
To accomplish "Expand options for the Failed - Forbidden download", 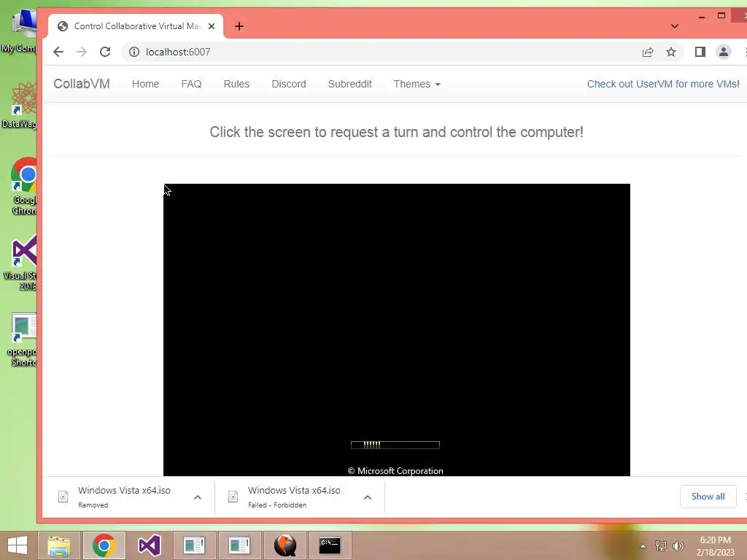I will tap(368, 497).
